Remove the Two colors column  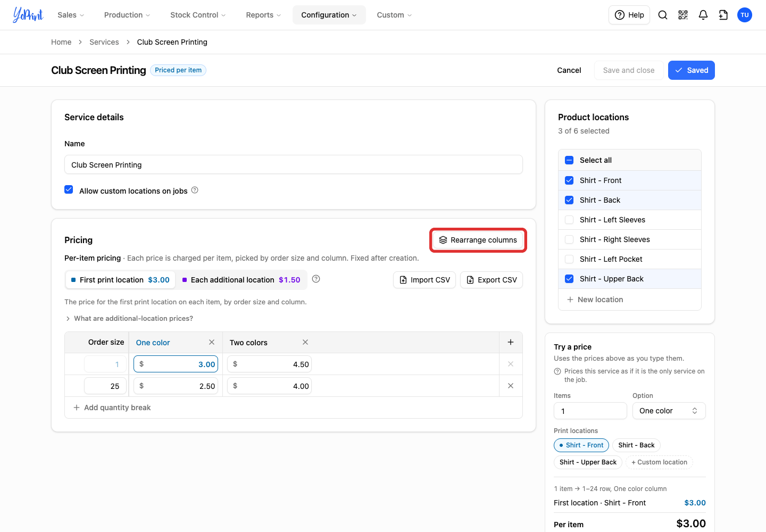pos(305,342)
